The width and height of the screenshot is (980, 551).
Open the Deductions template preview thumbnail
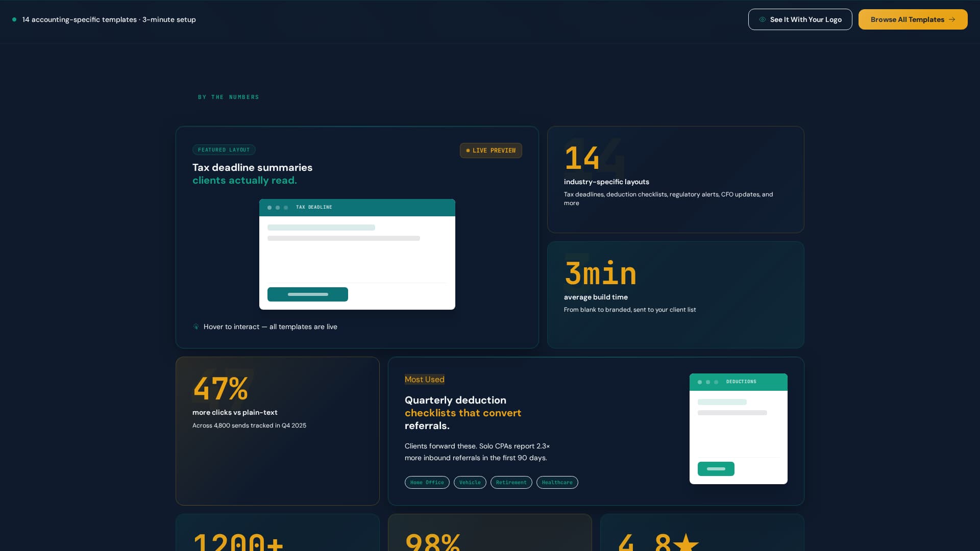point(739,429)
